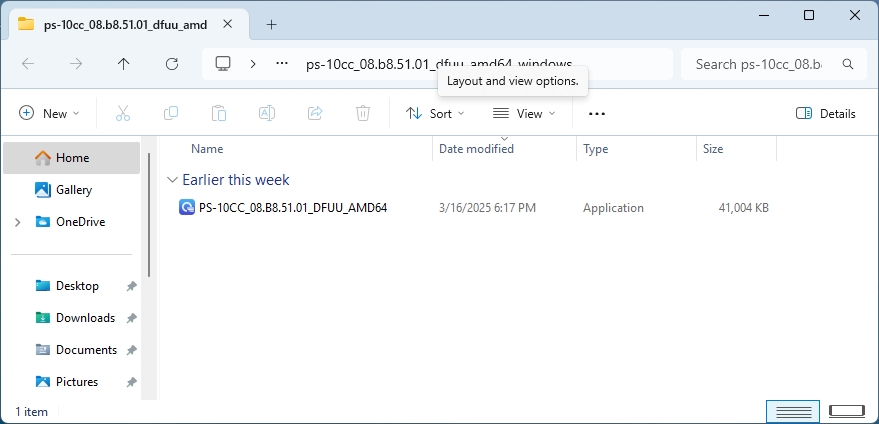Expand the OneDrive tree node
The height and width of the screenshot is (424, 879).
point(17,222)
